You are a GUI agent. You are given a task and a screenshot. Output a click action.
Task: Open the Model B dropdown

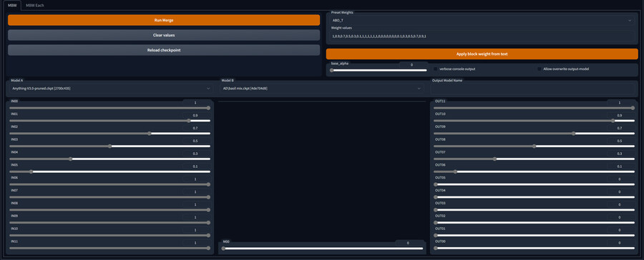pyautogui.click(x=321, y=88)
